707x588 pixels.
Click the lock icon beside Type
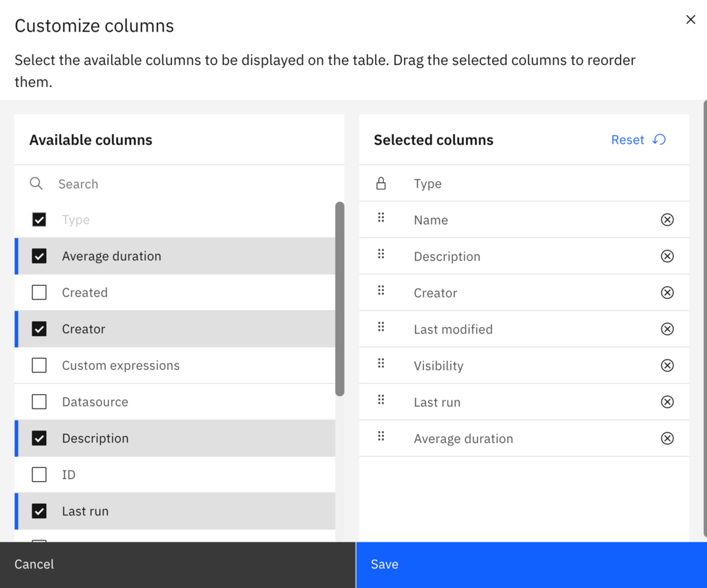tap(381, 184)
